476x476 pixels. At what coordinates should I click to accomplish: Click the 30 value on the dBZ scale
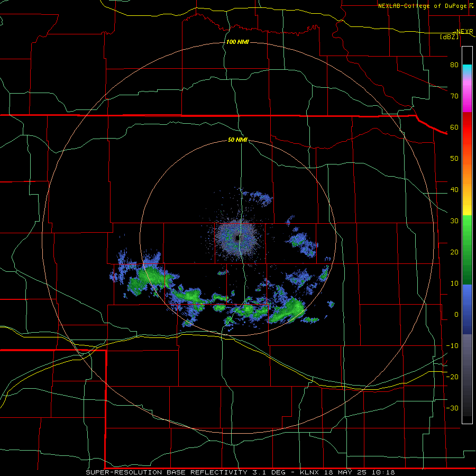pos(454,221)
